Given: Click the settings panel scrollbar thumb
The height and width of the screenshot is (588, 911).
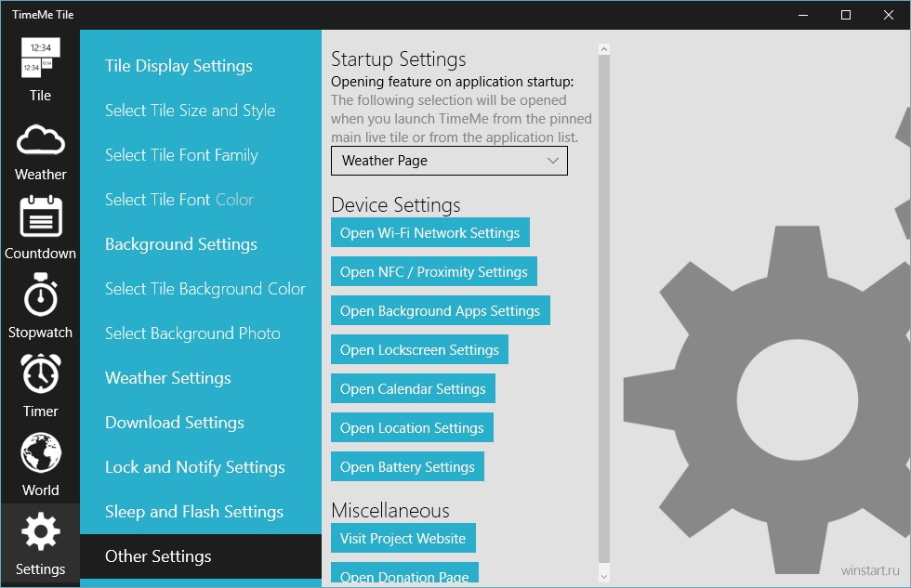Looking at the screenshot, I should click(x=604, y=308).
